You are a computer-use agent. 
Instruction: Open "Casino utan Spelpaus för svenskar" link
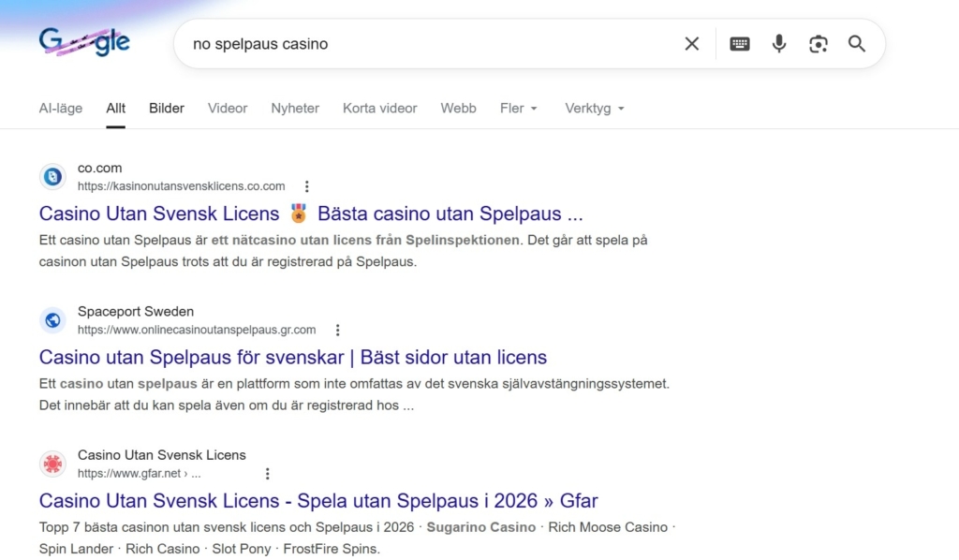[x=292, y=357]
